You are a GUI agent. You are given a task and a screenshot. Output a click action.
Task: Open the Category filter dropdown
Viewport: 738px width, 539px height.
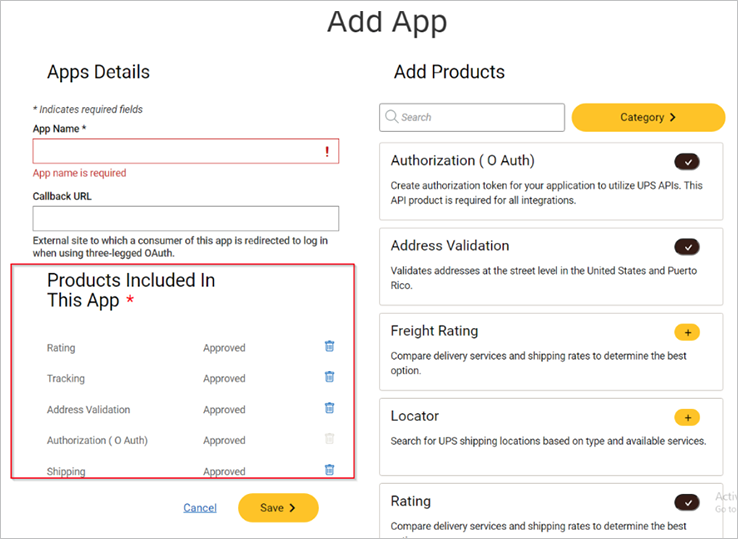pos(648,117)
